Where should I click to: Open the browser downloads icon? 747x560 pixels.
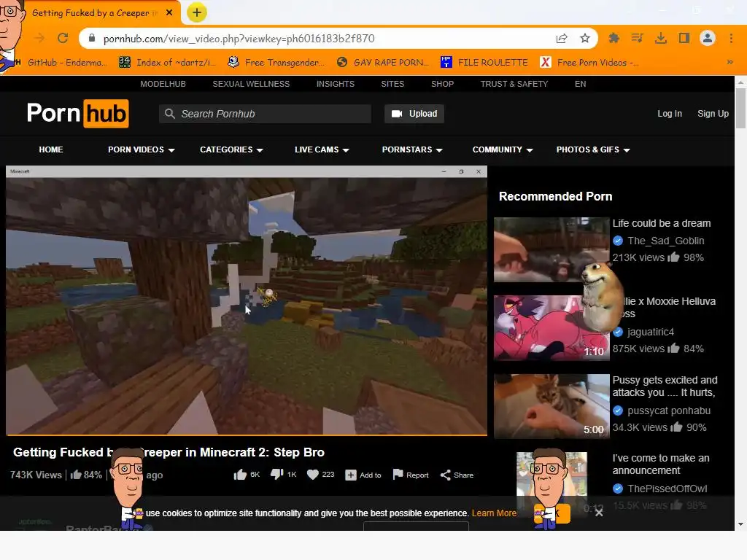[x=661, y=38]
